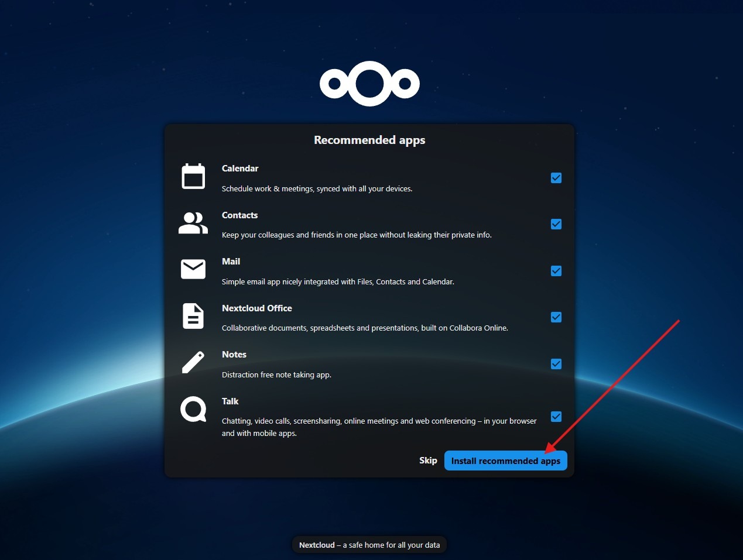Click the Talk app title
743x560 pixels.
(230, 401)
